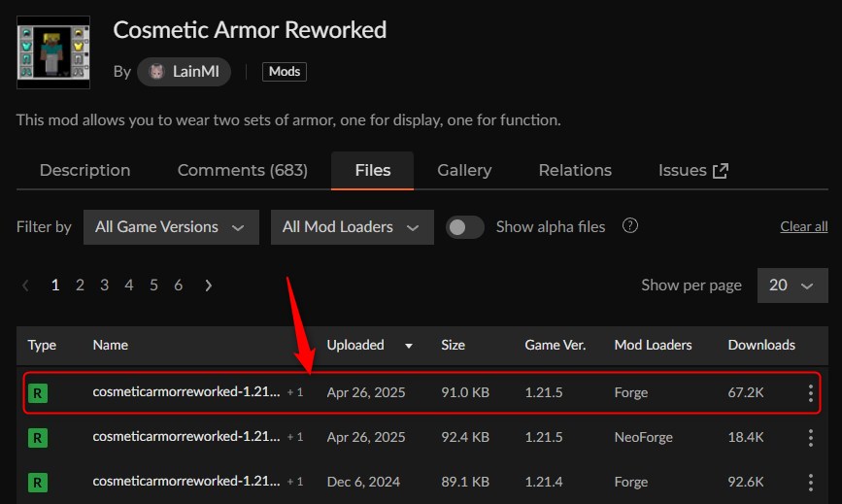Click the Size column header
842x504 pixels.
point(453,345)
